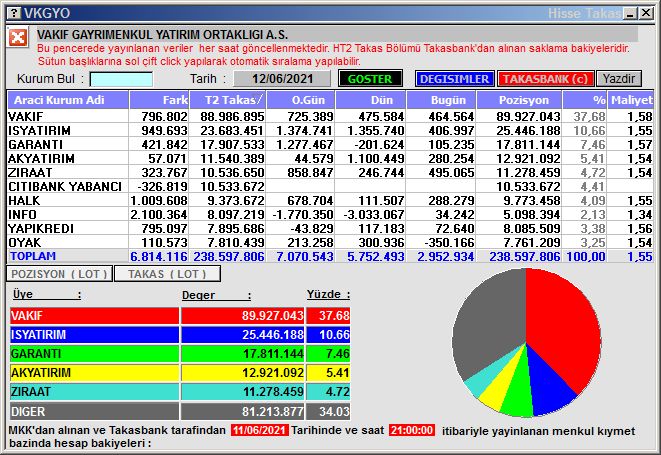Screen dimensions: 661x455
Task: Select the OYAK row in the table
Action: (330, 242)
